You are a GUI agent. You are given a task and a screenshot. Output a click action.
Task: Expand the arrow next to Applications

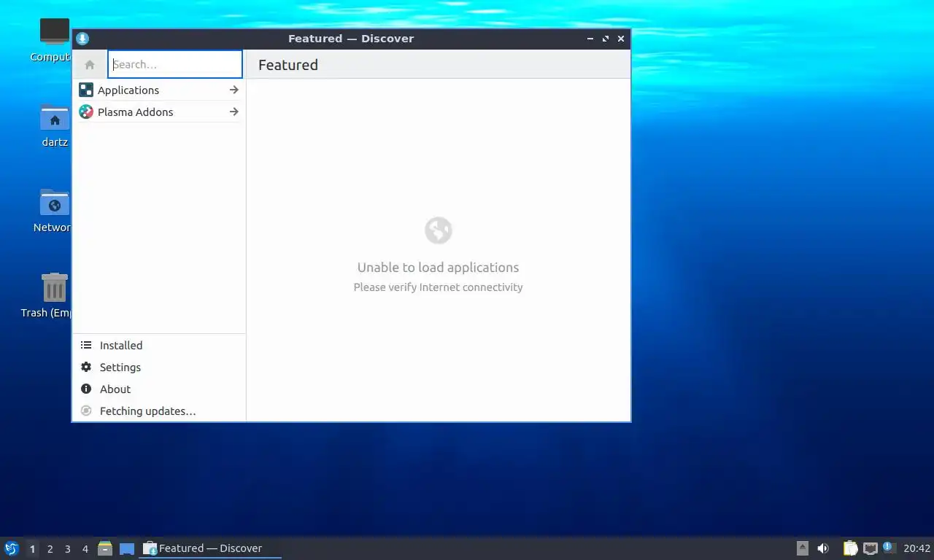tap(233, 90)
